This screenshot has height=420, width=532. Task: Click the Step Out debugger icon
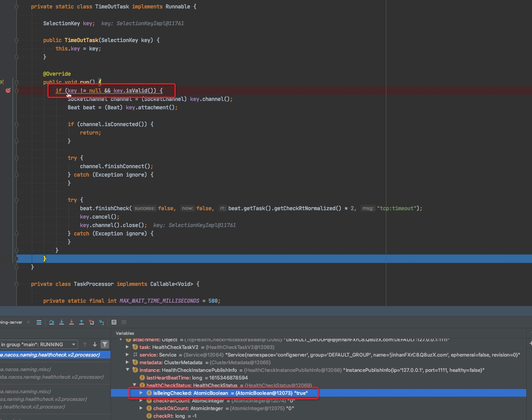click(81, 322)
